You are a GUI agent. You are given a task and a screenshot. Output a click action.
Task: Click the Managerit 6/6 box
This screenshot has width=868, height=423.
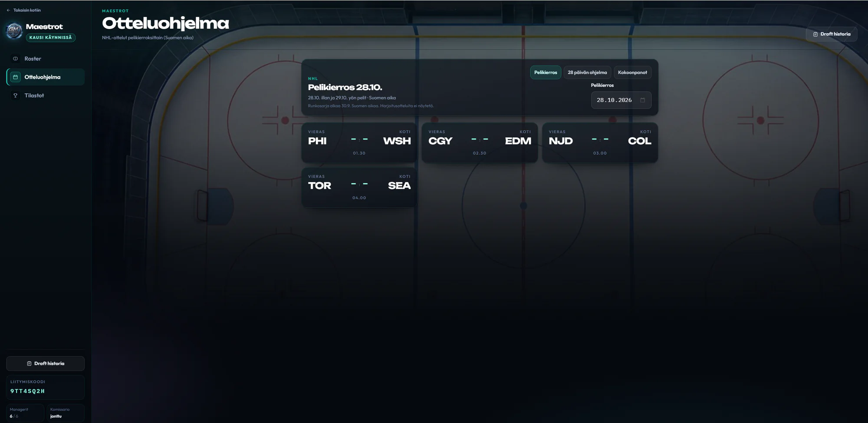[x=25, y=413]
